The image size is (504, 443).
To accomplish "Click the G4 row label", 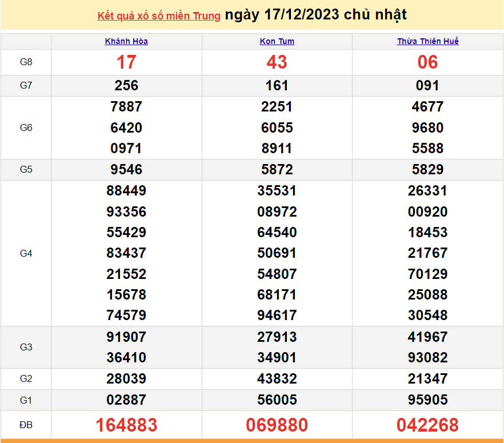I will point(26,253).
